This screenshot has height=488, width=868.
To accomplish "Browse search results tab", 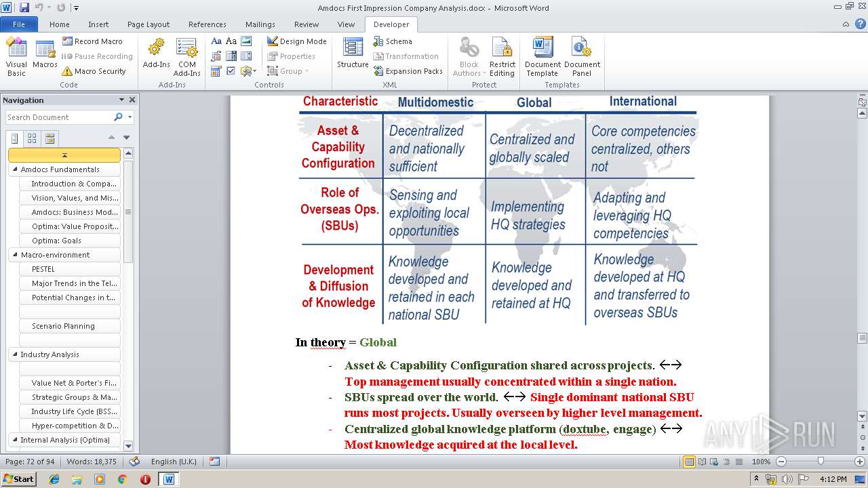I will click(50, 138).
